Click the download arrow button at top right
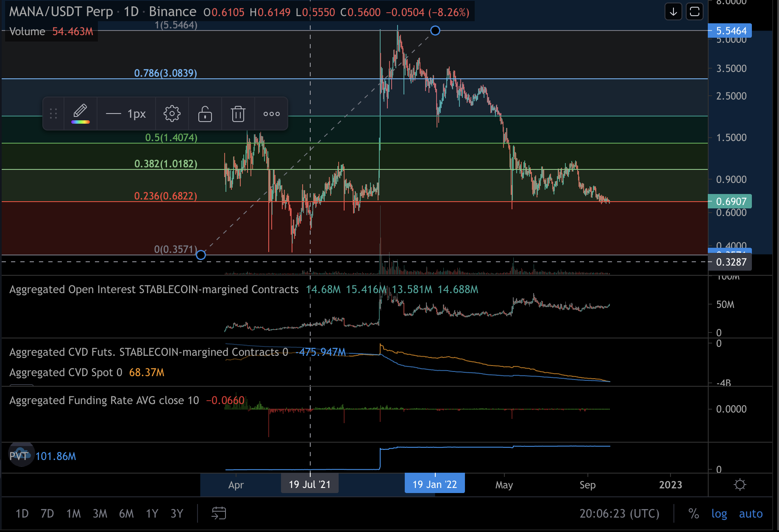Image resolution: width=779 pixels, height=532 pixels. (x=673, y=12)
